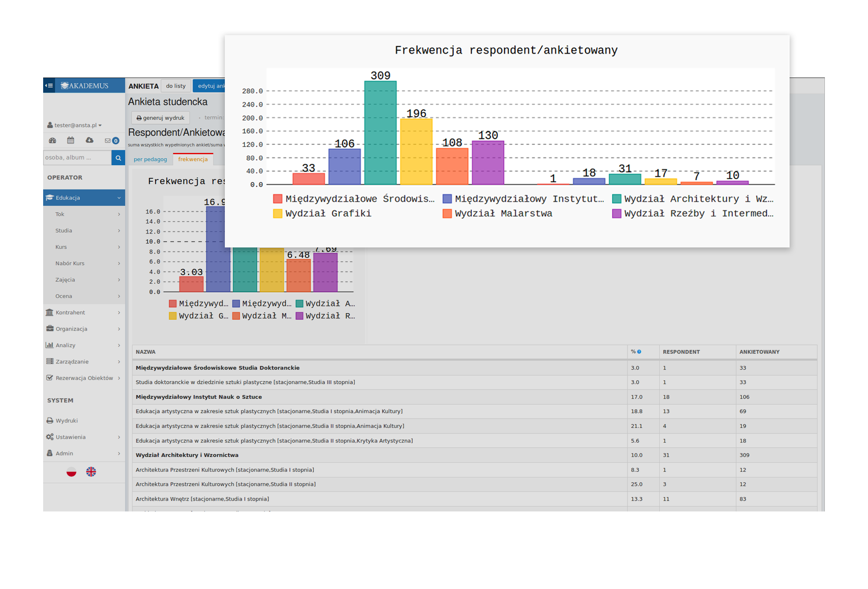
Task: Open the Admin menu item
Action: 84,453
